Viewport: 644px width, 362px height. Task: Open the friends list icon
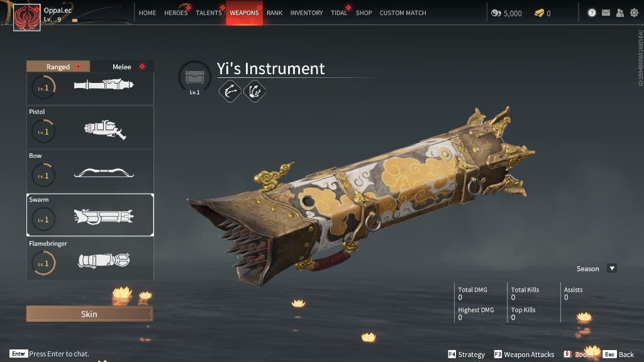tap(619, 13)
